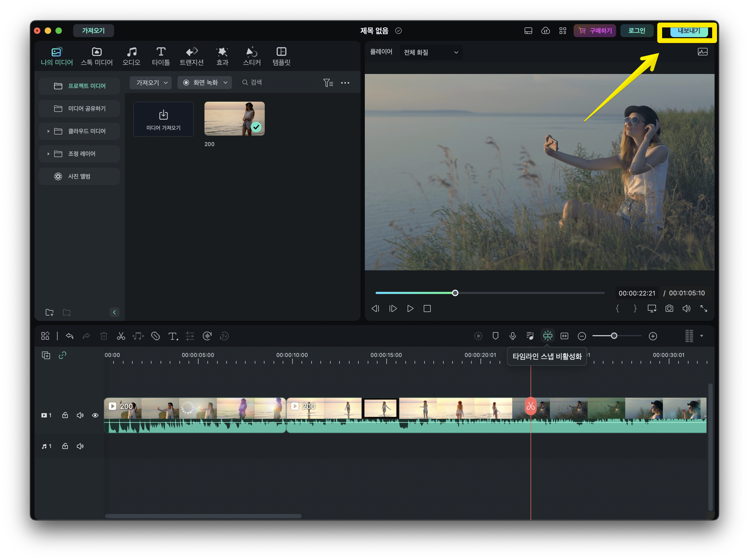Select the 200 media thumbnail
749x560 pixels.
234,119
